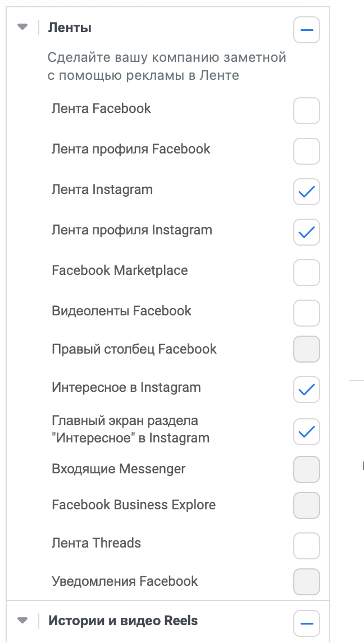364x642 pixels.
Task: Select the Правый столбец Facebook checkbox
Action: [x=306, y=349]
